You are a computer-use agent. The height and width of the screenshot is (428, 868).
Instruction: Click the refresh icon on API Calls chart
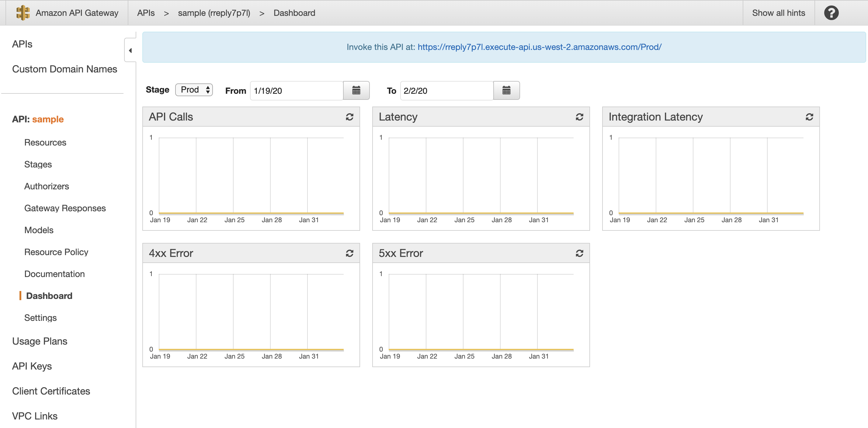(349, 117)
